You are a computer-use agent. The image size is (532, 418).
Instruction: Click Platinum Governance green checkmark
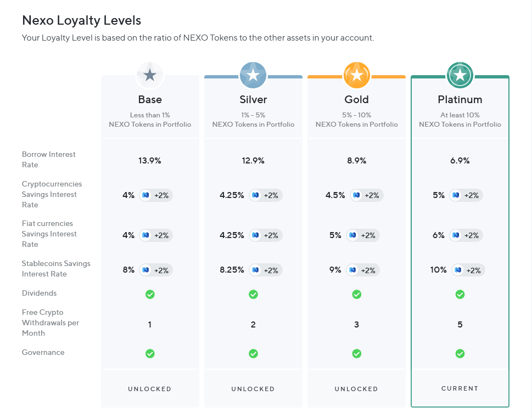460,354
